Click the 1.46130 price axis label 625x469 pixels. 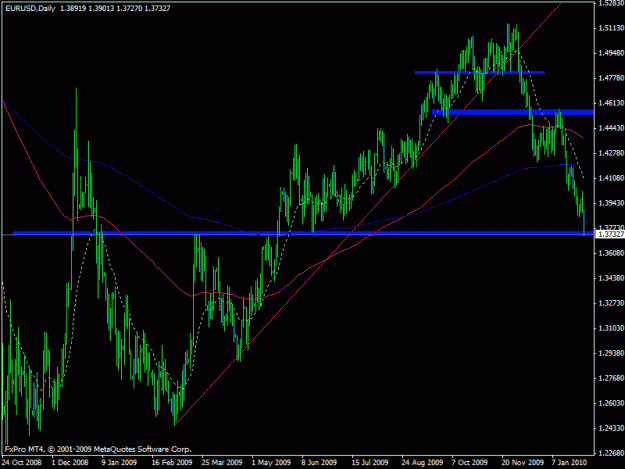(611, 103)
